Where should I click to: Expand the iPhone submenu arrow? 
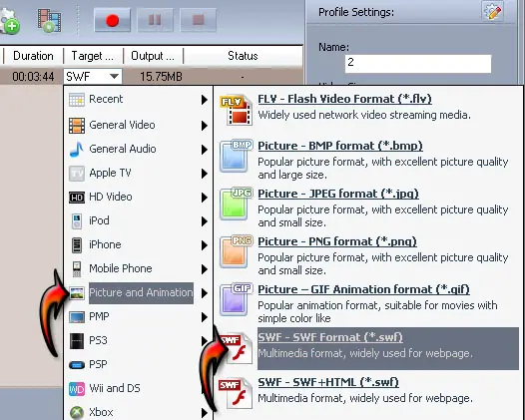[x=205, y=245]
